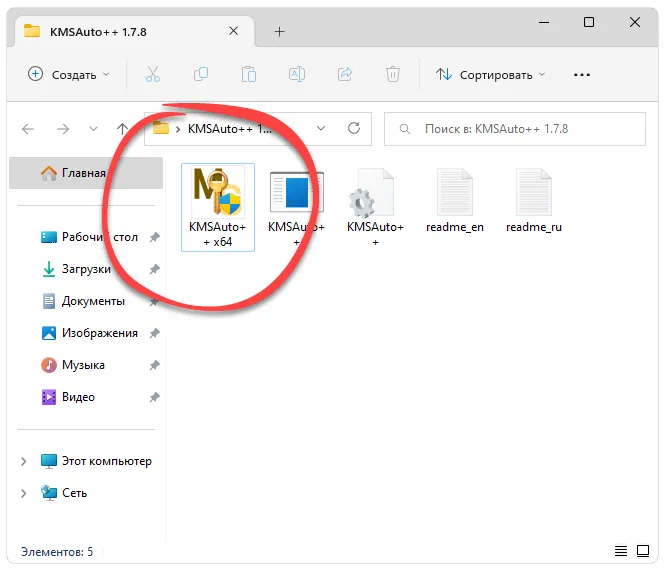Close the KMSAuto++ 1.7.8 tab
Screen dimensions: 664x572
[233, 31]
